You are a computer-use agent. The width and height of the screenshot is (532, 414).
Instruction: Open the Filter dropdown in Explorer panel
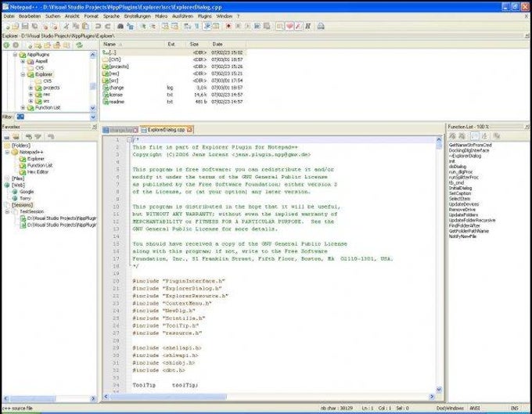pos(95,117)
